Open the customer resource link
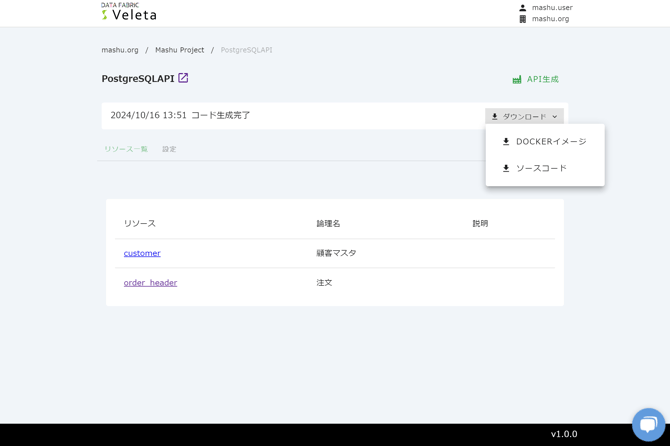The width and height of the screenshot is (670, 446). click(x=142, y=253)
